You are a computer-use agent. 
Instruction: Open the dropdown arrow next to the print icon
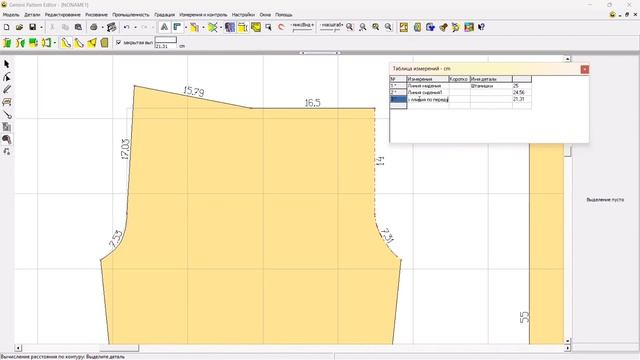pyautogui.click(x=102, y=28)
